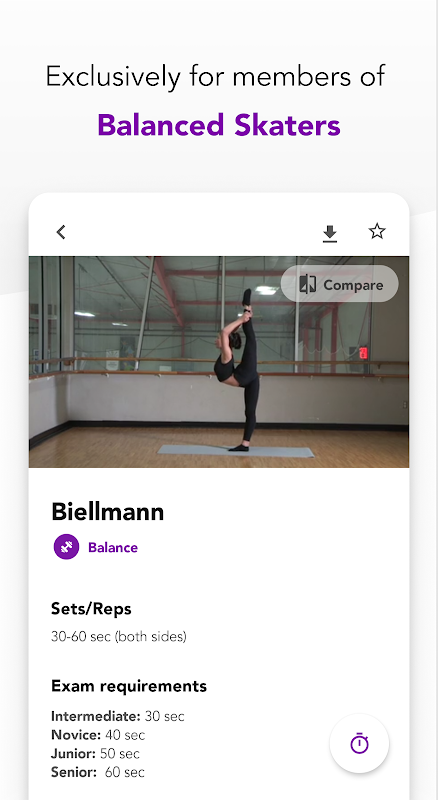Select the Senior 60 sec requirement
Viewport: 438px width, 800px height.
tap(98, 772)
